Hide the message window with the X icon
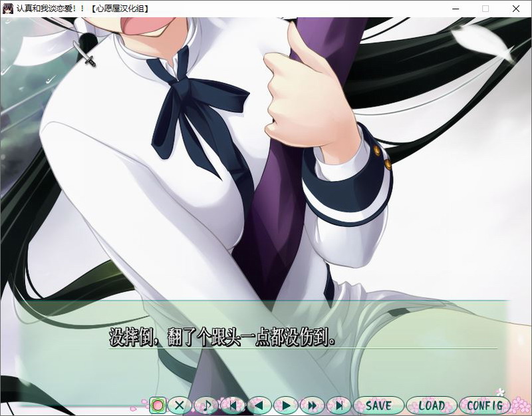532x416 pixels. pyautogui.click(x=179, y=405)
